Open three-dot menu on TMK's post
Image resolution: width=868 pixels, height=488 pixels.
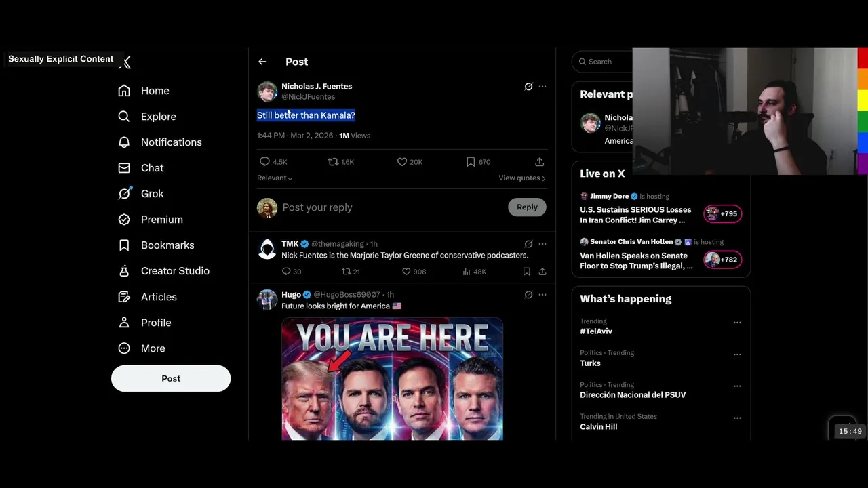[542, 244]
